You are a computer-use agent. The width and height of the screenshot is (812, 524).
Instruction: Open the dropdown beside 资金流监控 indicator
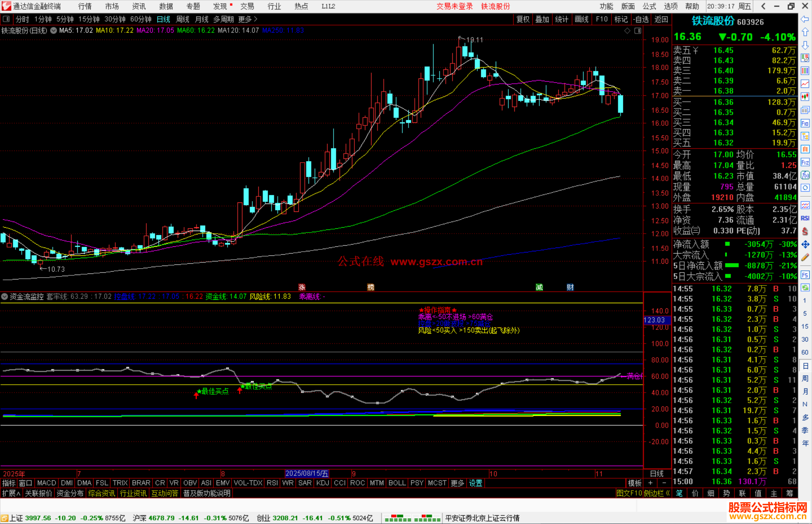pos(5,296)
